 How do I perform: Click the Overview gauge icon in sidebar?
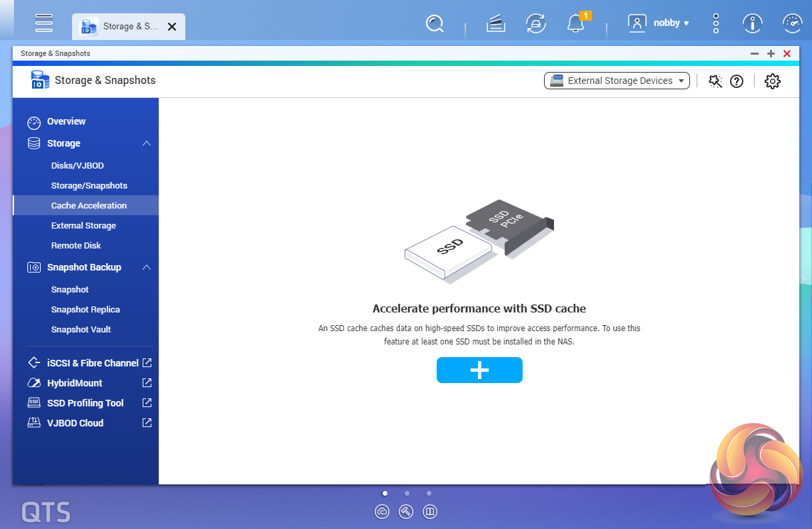(x=34, y=123)
